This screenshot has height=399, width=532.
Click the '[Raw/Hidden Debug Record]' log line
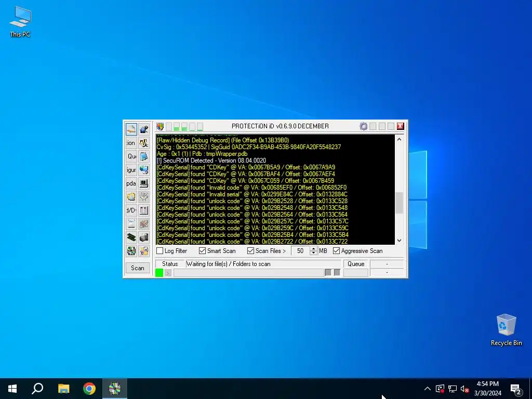(x=223, y=140)
